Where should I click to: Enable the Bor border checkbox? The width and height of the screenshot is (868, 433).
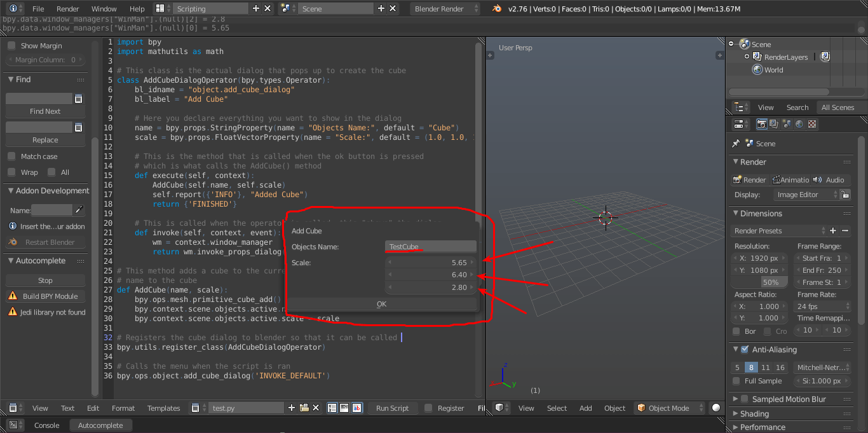click(736, 331)
